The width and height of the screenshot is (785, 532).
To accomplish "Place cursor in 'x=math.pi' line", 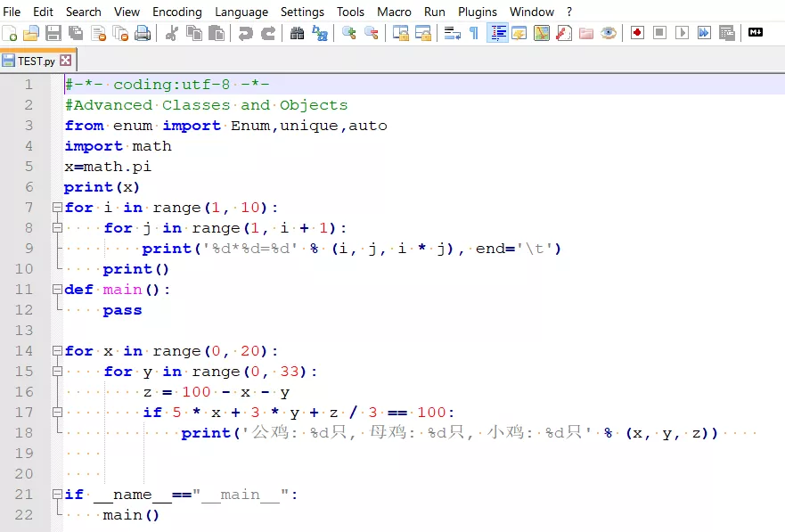I will (108, 166).
